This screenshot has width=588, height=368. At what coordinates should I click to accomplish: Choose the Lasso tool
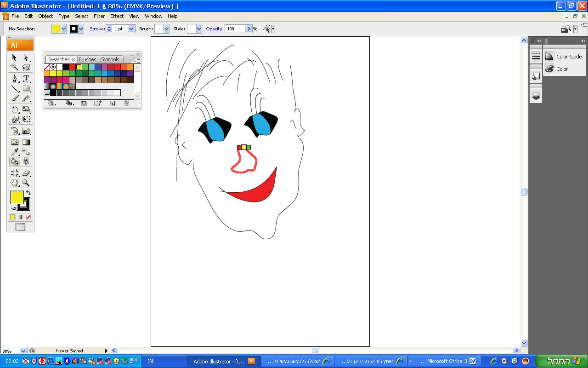(x=26, y=67)
